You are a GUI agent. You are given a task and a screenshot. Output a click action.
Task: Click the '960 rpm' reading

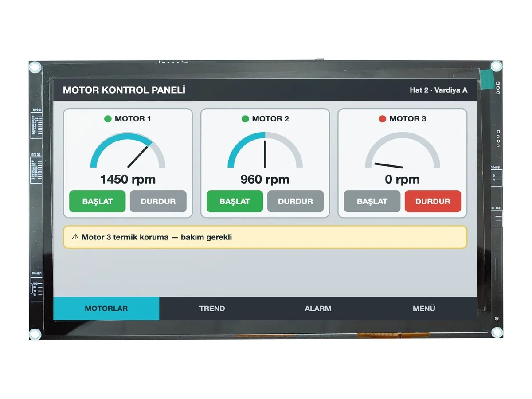(265, 180)
